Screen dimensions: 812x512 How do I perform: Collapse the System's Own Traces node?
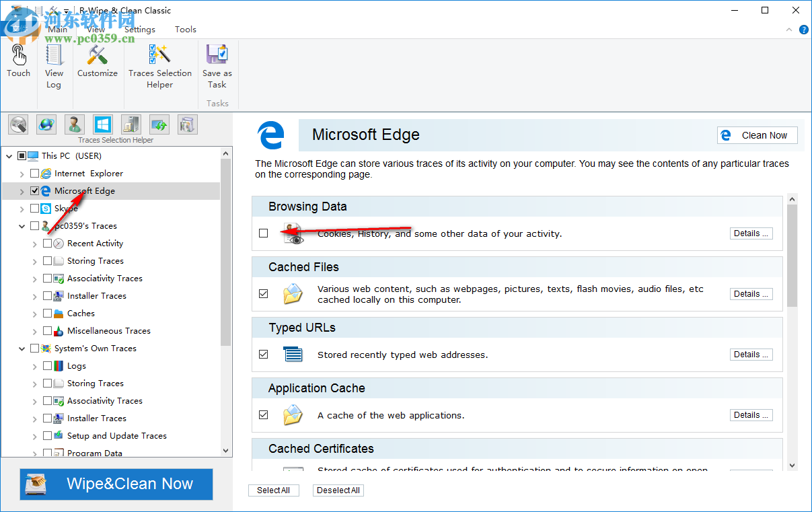coord(22,349)
